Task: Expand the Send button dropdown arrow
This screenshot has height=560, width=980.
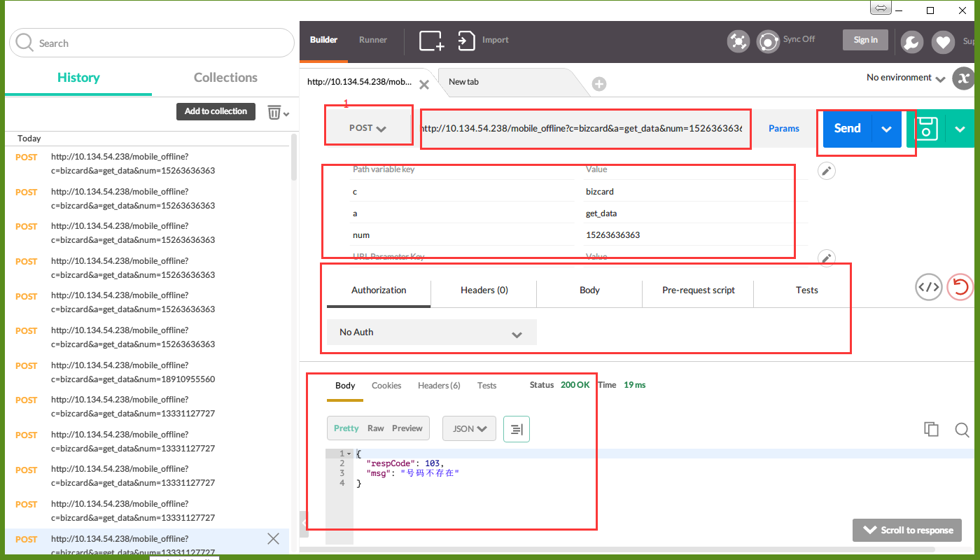Action: click(x=886, y=129)
